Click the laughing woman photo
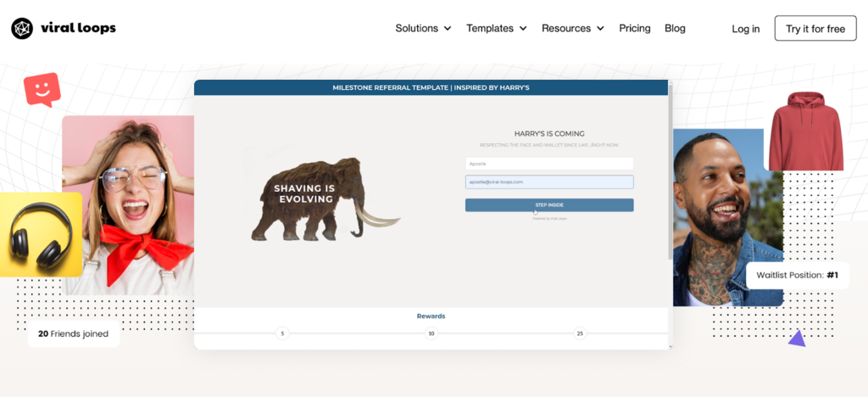 click(x=128, y=205)
